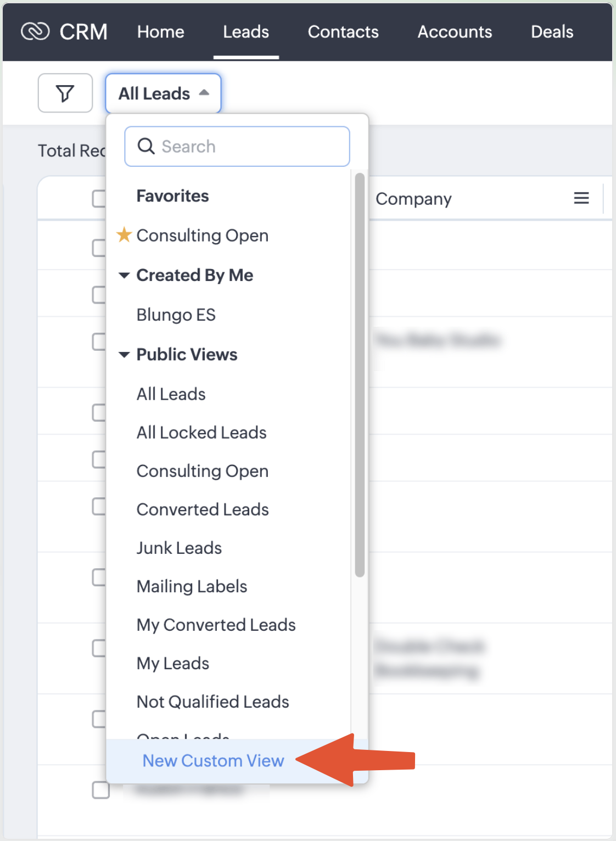Select the Junk Leads view
This screenshot has width=616, height=841.
tap(179, 548)
